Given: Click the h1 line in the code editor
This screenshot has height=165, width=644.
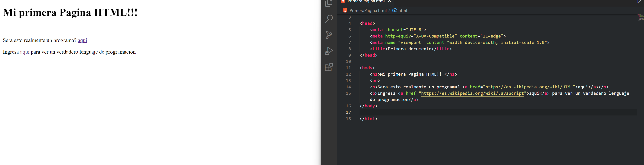Looking at the screenshot, I should [x=413, y=74].
